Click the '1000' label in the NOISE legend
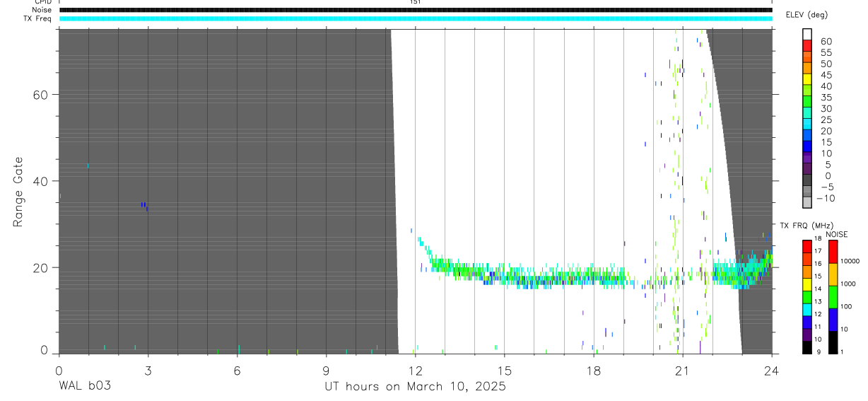 pyautogui.click(x=848, y=284)
